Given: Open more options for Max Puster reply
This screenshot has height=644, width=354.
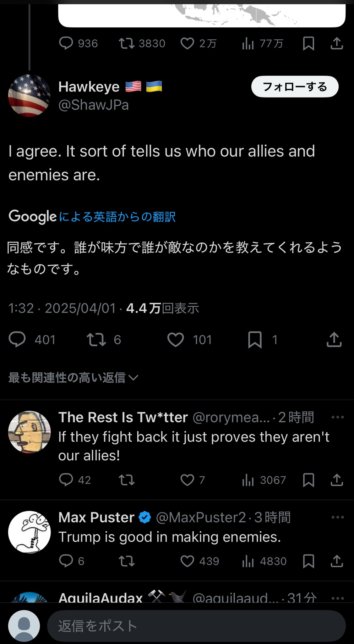Looking at the screenshot, I should pos(338,517).
